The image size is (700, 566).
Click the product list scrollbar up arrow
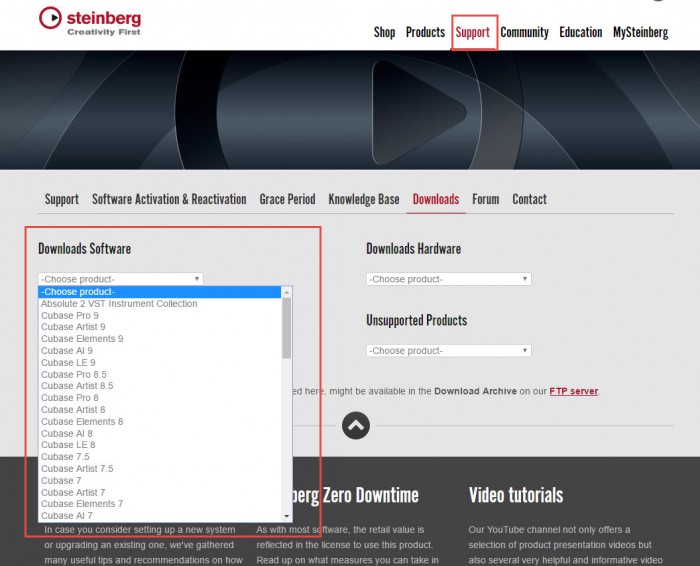[x=287, y=292]
